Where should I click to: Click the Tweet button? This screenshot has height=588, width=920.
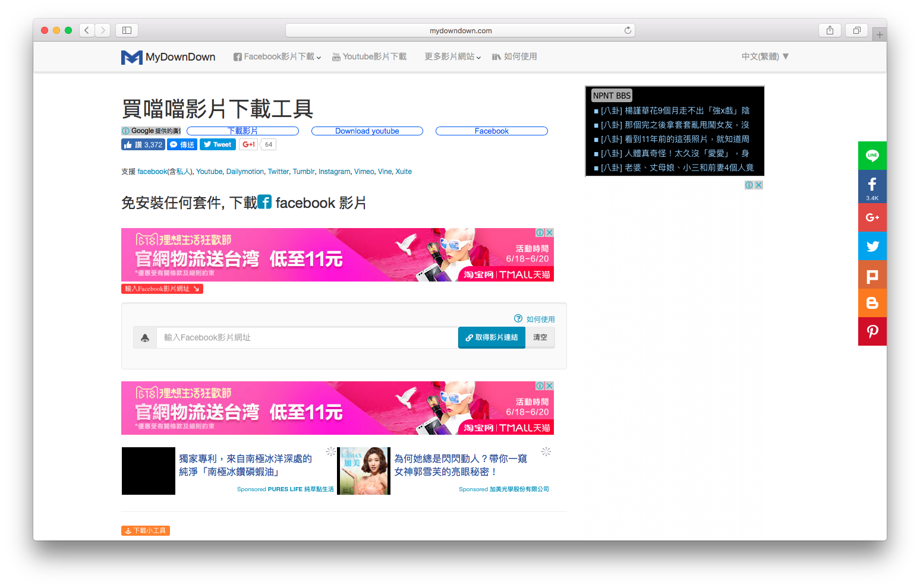tap(218, 144)
